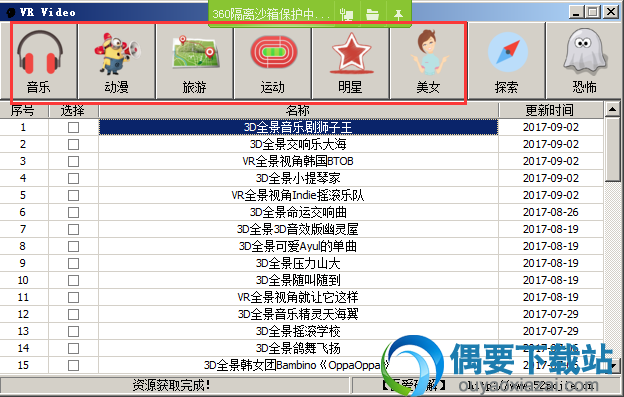Tick checkbox for 3D全景命运交响曲
The image size is (624, 397).
73,212
